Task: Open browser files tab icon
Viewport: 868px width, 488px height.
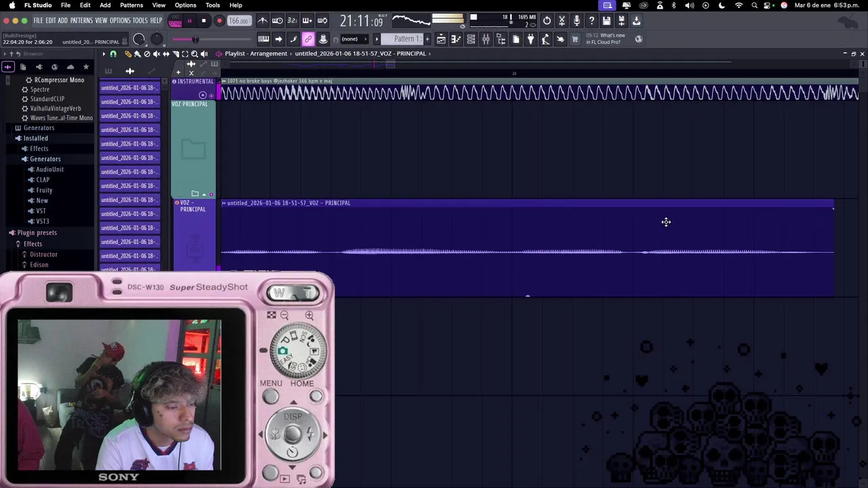Action: coord(23,67)
